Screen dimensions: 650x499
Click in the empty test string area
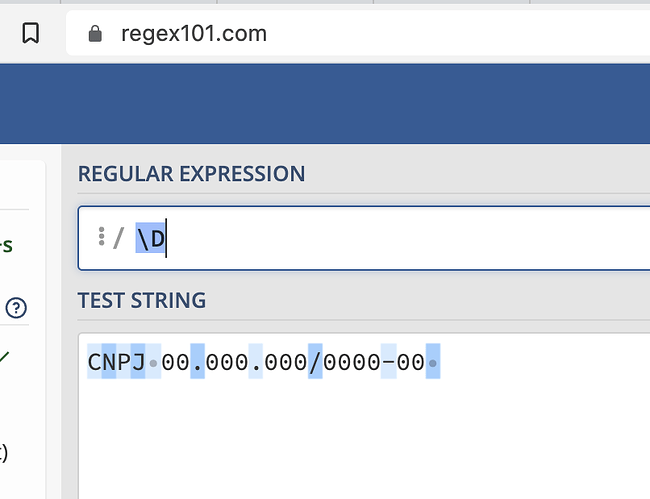tap(360, 430)
